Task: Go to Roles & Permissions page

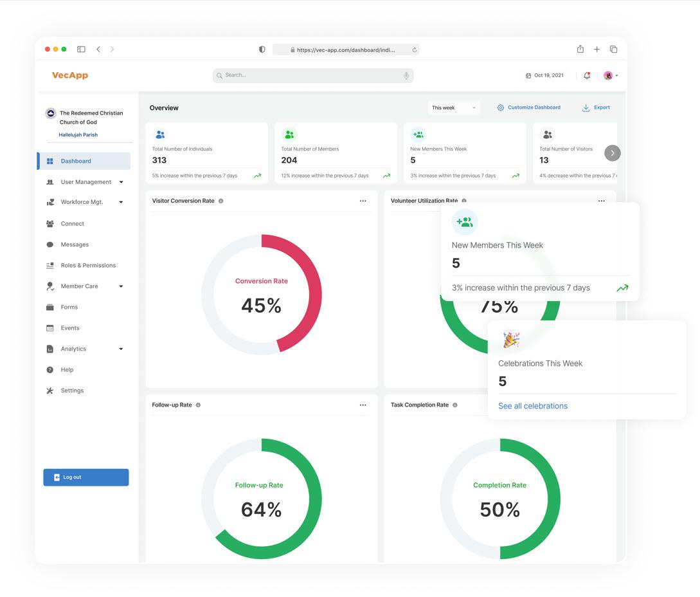Action: pyautogui.click(x=88, y=266)
